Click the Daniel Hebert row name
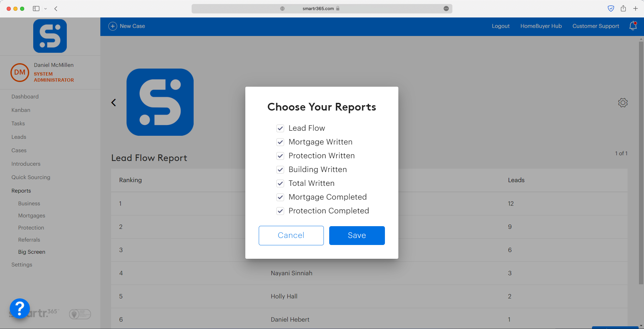This screenshot has height=329, width=644. 290,320
